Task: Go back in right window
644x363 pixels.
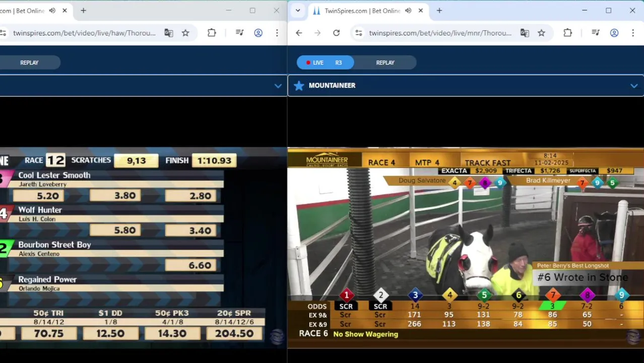Action: coord(299,33)
